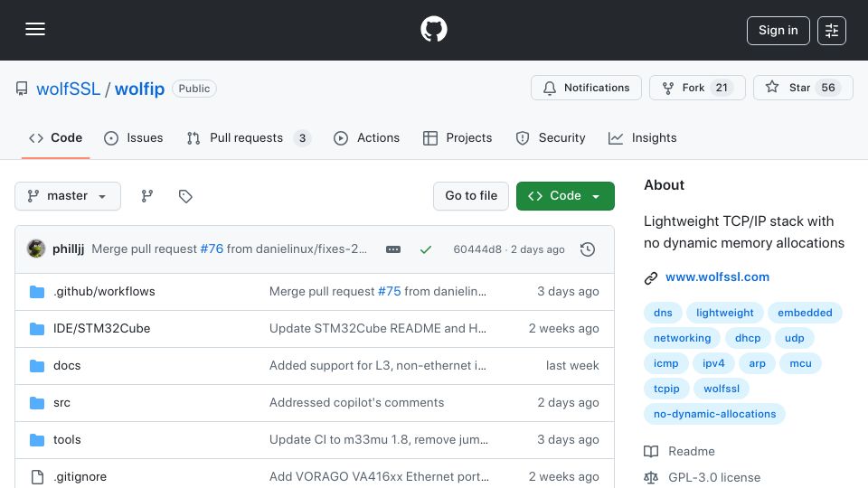Open the Projects tab

pos(458,137)
